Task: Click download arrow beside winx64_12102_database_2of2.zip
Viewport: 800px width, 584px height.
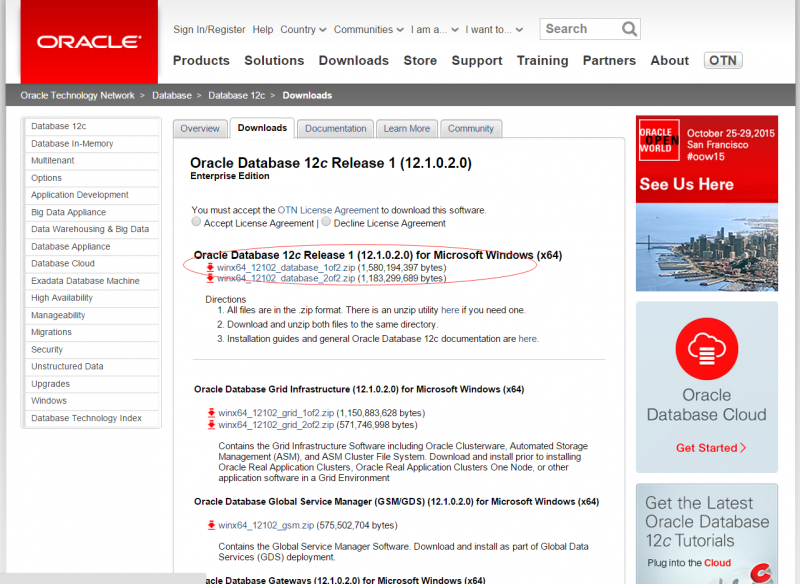Action: [x=210, y=278]
